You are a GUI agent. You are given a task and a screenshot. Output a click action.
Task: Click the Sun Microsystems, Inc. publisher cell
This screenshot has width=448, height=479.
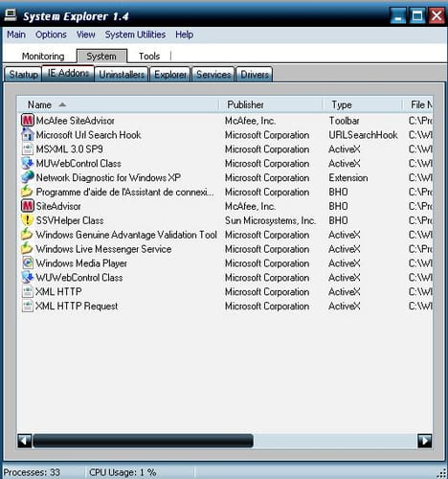(x=270, y=220)
